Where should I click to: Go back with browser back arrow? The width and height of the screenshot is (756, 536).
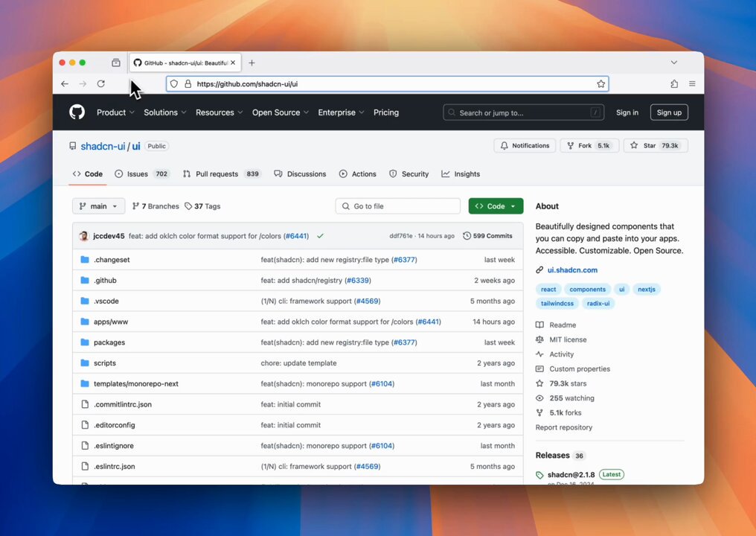65,84
